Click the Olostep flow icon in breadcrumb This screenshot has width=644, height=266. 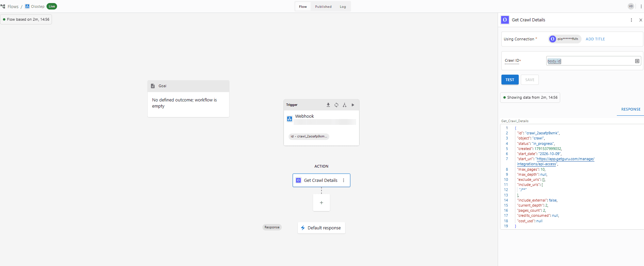[27, 6]
